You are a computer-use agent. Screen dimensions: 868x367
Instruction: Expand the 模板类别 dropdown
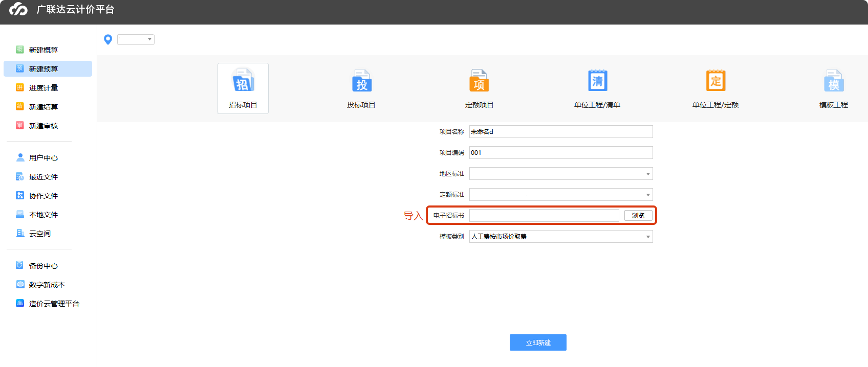click(561, 236)
